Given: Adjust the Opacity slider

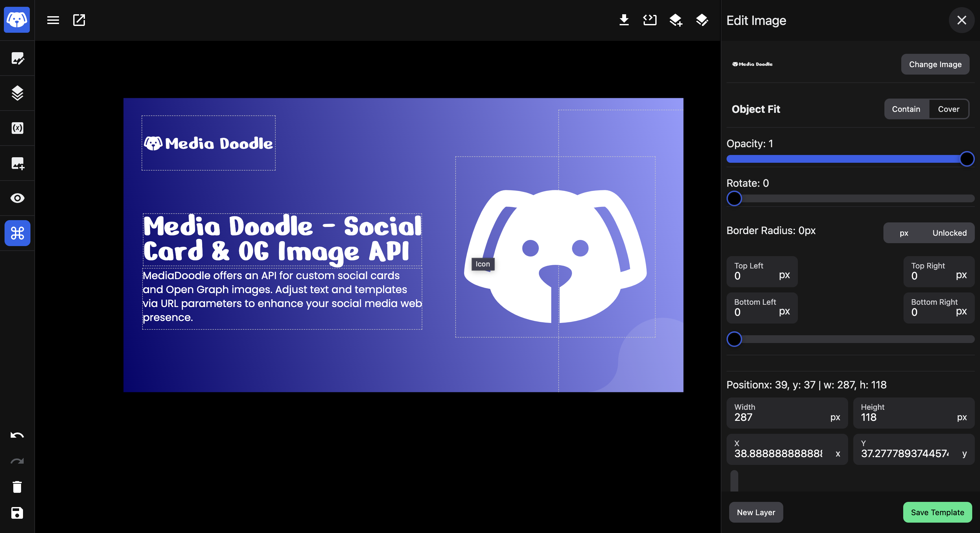Looking at the screenshot, I should tap(850, 159).
